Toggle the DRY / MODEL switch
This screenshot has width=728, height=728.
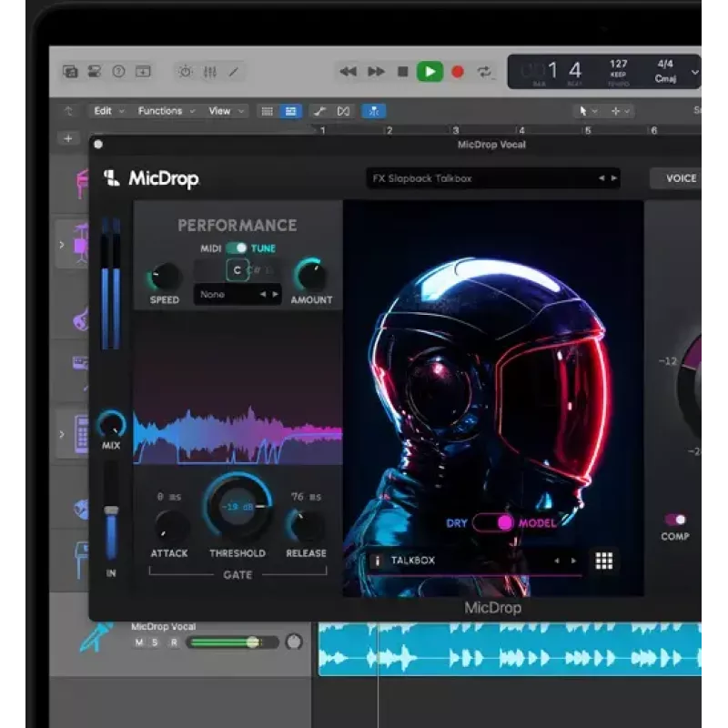click(493, 522)
